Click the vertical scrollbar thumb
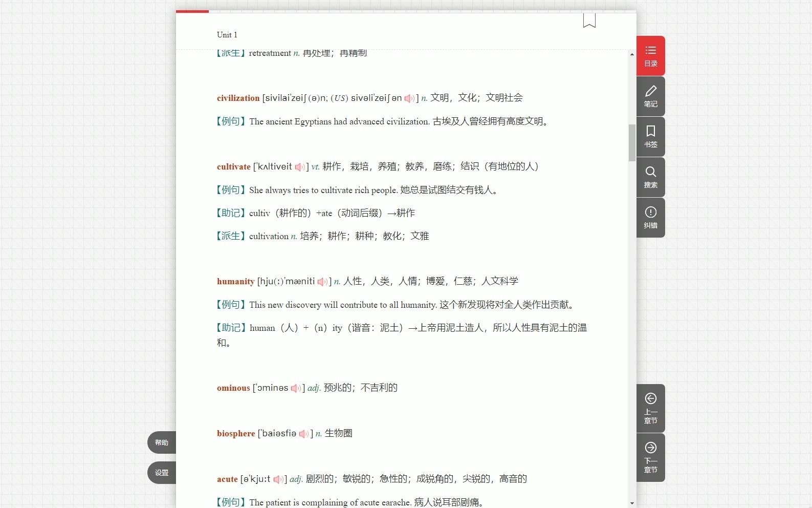 coord(632,142)
